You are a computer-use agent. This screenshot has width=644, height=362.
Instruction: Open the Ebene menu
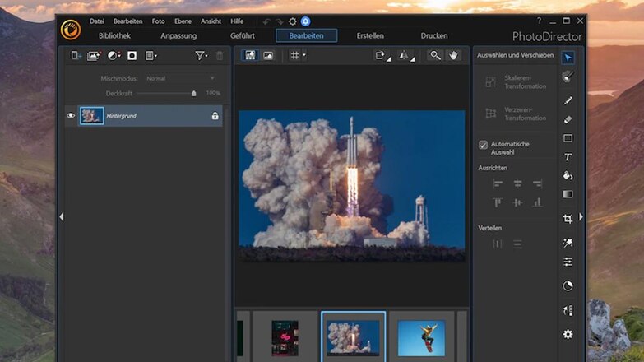click(183, 21)
